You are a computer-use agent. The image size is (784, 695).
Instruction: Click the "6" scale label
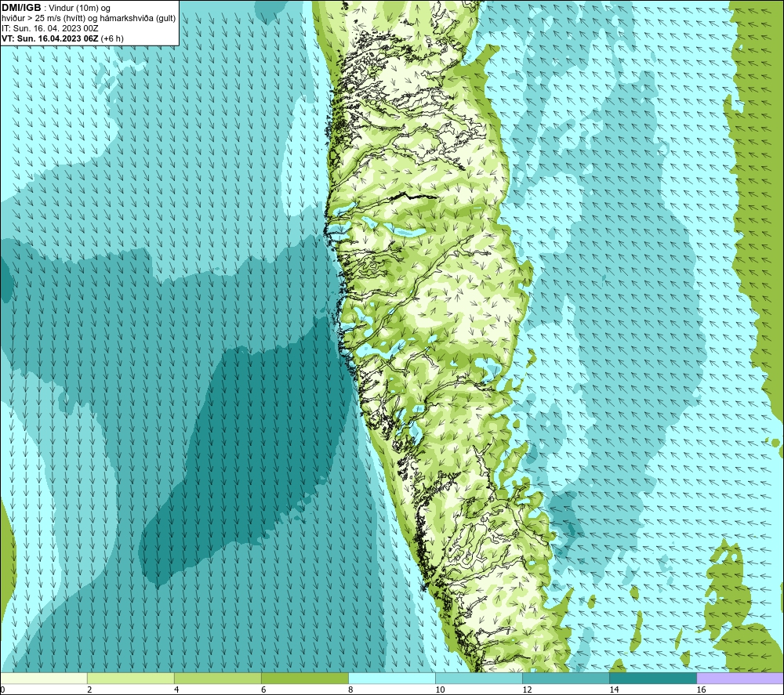pos(263,690)
